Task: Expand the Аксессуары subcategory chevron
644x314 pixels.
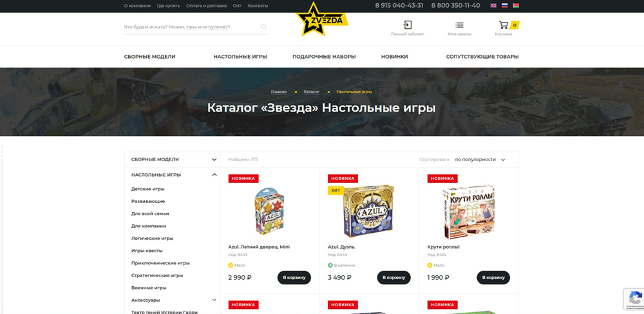Action: 214,300
